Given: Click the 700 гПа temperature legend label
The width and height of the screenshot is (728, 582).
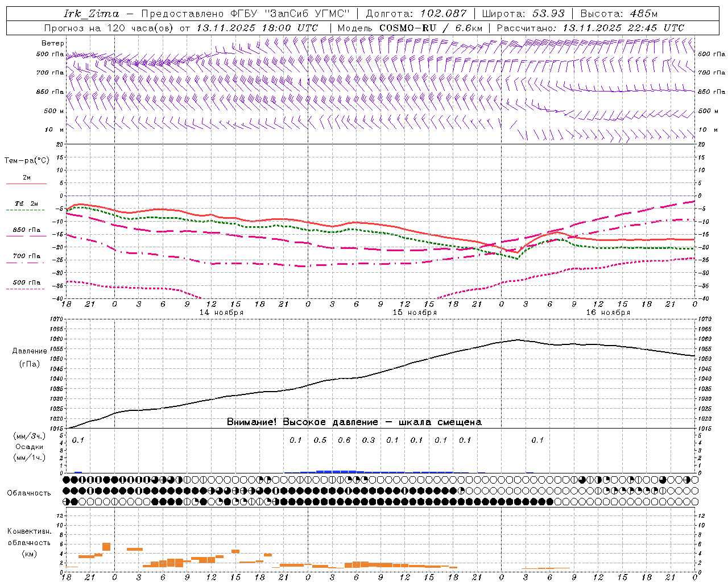Looking at the screenshot, I should 27,256.
